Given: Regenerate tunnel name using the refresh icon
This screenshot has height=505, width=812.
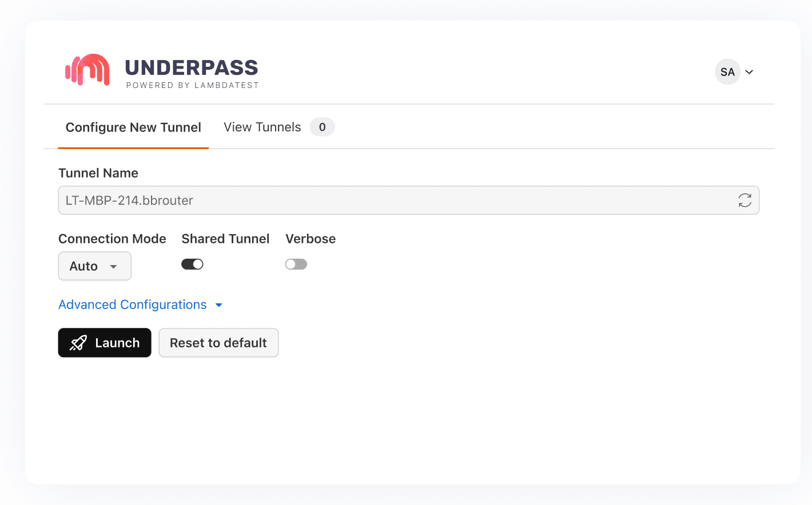Looking at the screenshot, I should (745, 201).
